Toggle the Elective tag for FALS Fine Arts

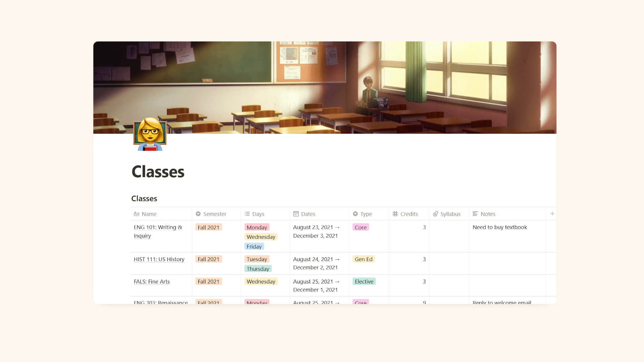click(364, 281)
